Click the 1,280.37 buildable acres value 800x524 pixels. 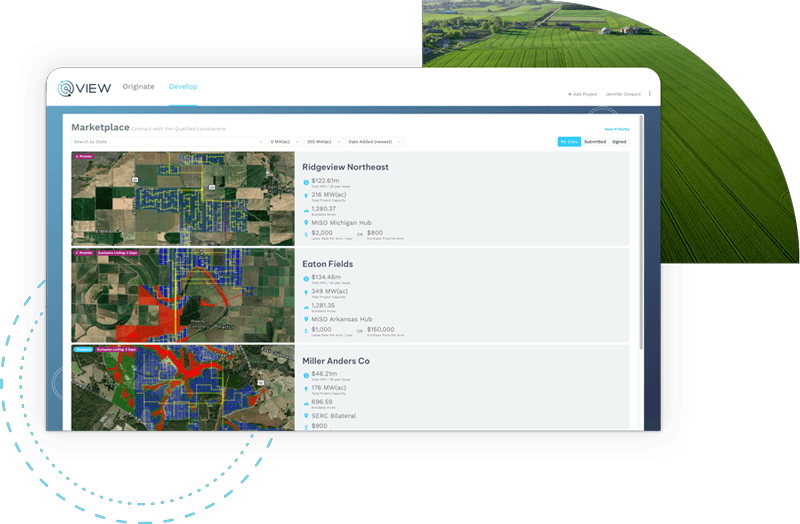pyautogui.click(x=324, y=209)
